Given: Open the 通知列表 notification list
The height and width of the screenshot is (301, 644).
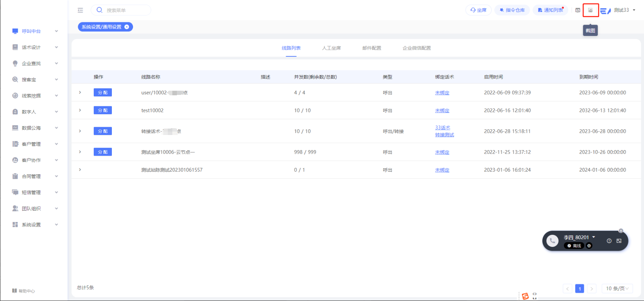Looking at the screenshot, I should (550, 10).
